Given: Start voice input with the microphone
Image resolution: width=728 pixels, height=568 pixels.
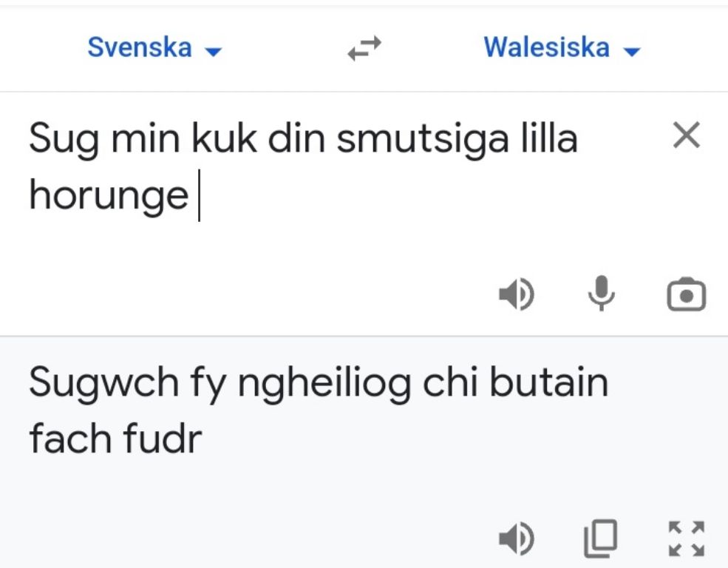Looking at the screenshot, I should pos(602,294).
